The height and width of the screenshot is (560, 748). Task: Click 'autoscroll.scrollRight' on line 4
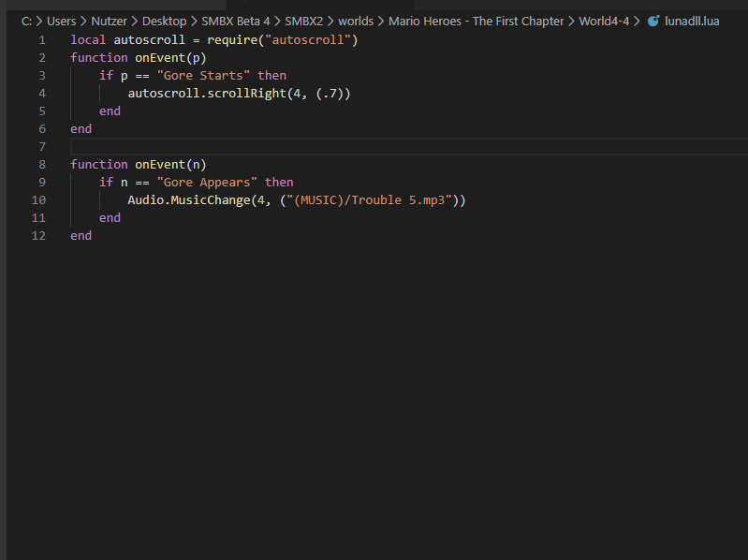[x=207, y=94]
